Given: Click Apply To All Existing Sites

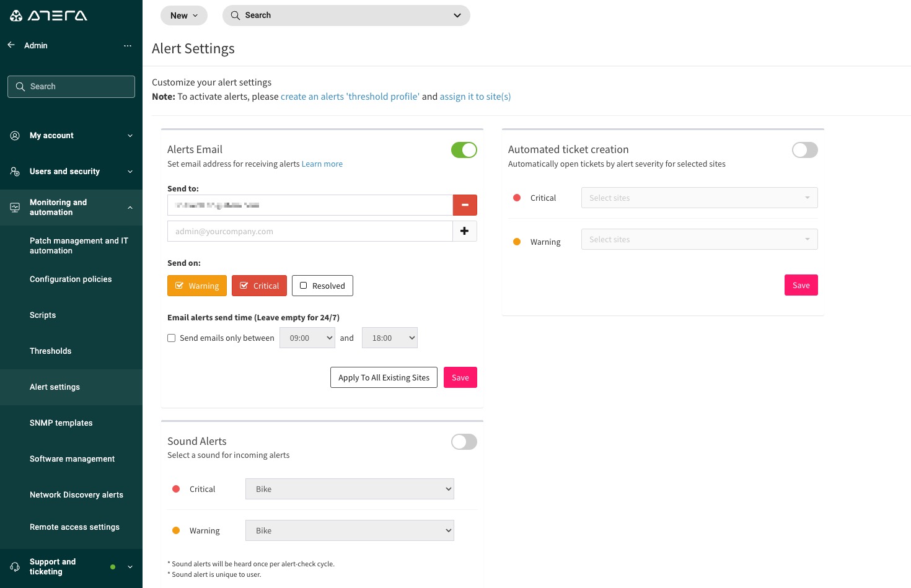Looking at the screenshot, I should (384, 377).
